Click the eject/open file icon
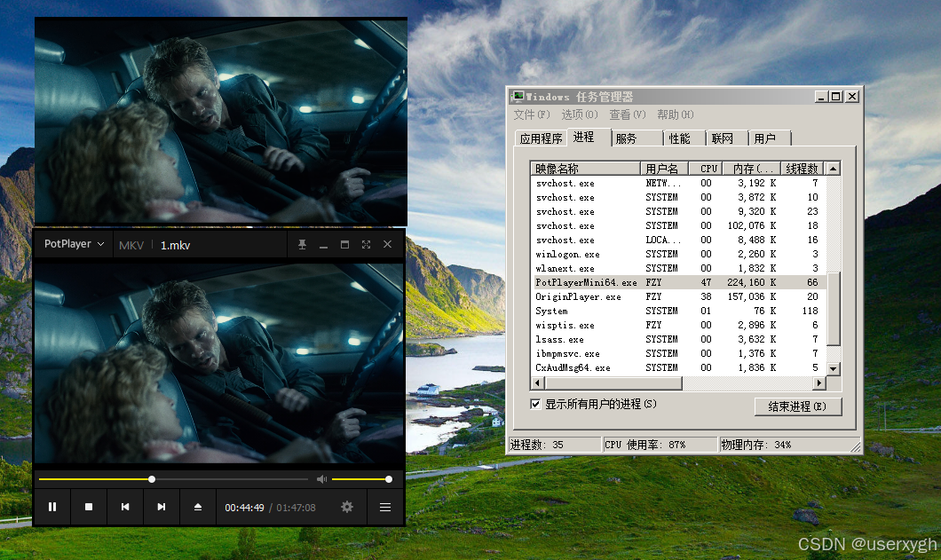This screenshot has width=941, height=560. pyautogui.click(x=197, y=507)
